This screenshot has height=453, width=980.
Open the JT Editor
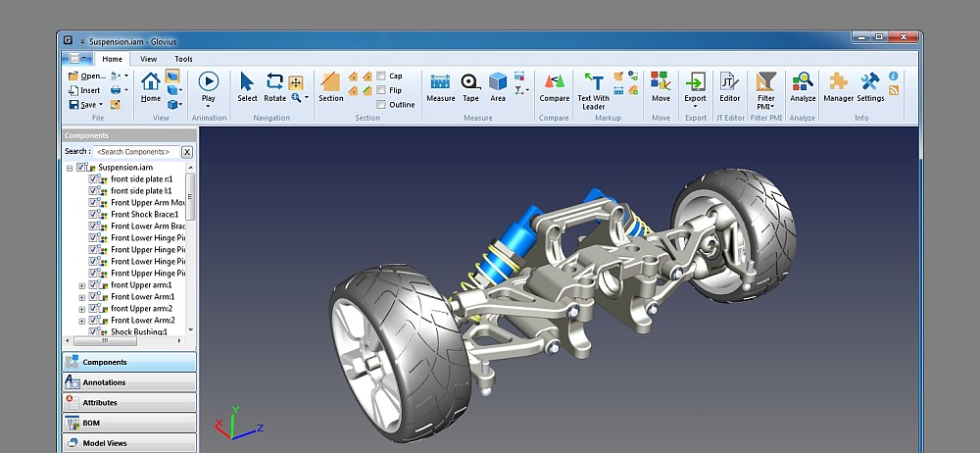coord(729,85)
